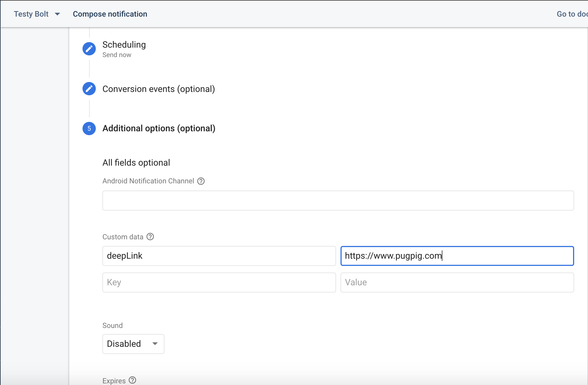Open help for Android Notification Channel
Image resolution: width=588 pixels, height=385 pixels.
[x=201, y=181]
